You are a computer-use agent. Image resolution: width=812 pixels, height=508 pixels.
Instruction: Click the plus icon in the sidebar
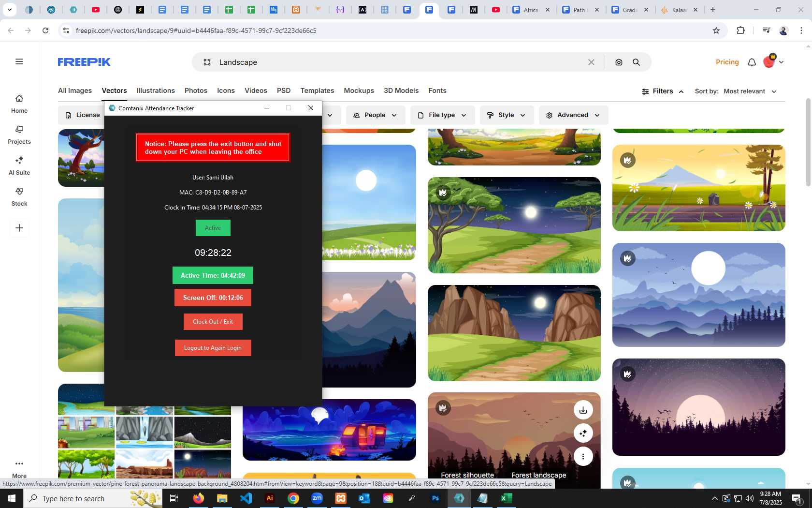coord(19,228)
